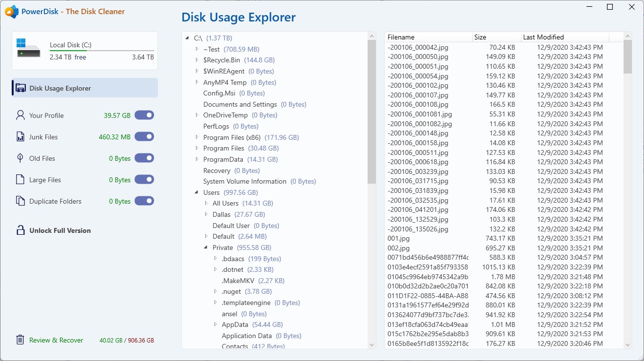
Task: Click the Junk Files icon
Action: (x=20, y=137)
